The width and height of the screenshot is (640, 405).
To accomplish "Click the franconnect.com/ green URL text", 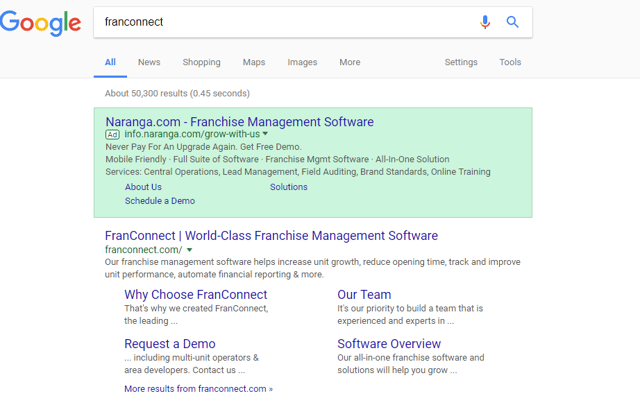I will 144,249.
